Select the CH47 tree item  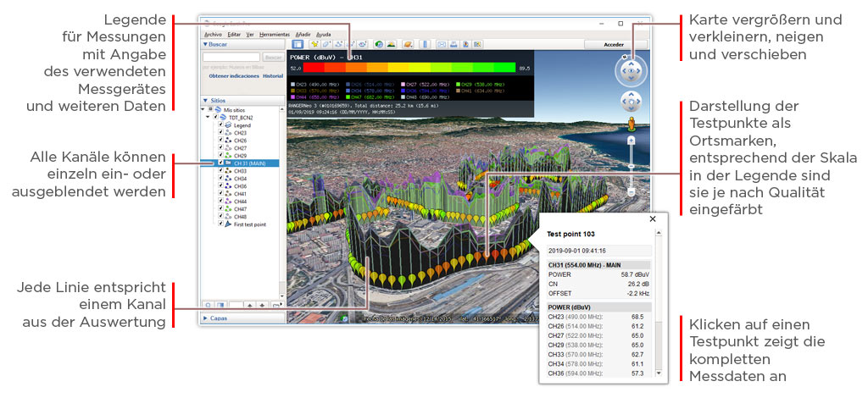[x=240, y=209]
